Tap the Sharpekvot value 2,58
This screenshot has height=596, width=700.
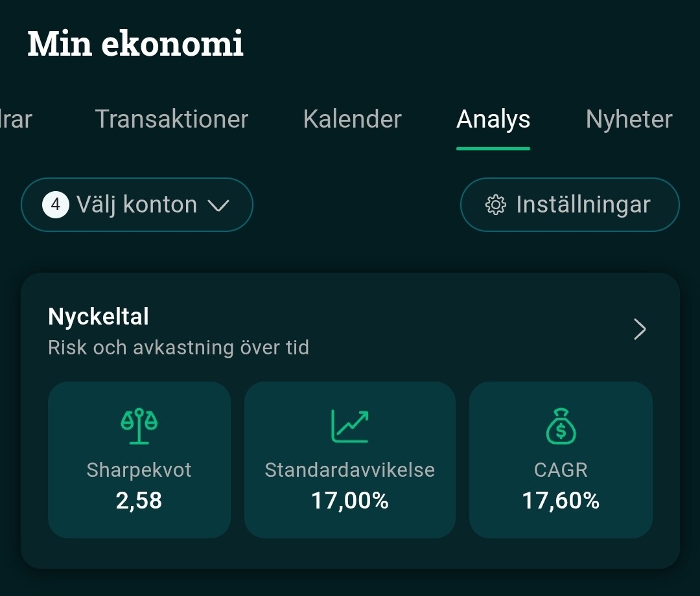[x=139, y=501]
